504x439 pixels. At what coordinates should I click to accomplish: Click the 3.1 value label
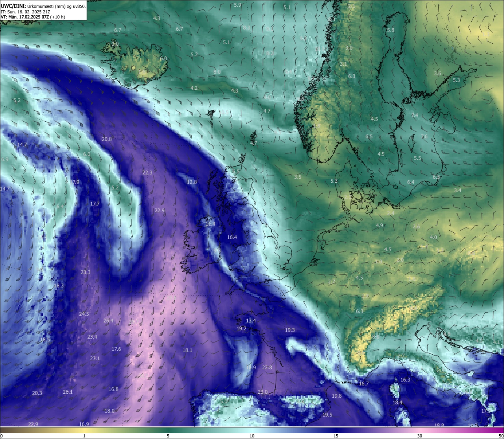pos(343,64)
